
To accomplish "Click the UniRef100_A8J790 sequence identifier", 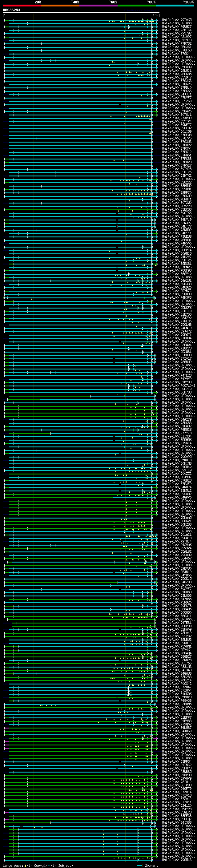I will [x=177, y=318].
